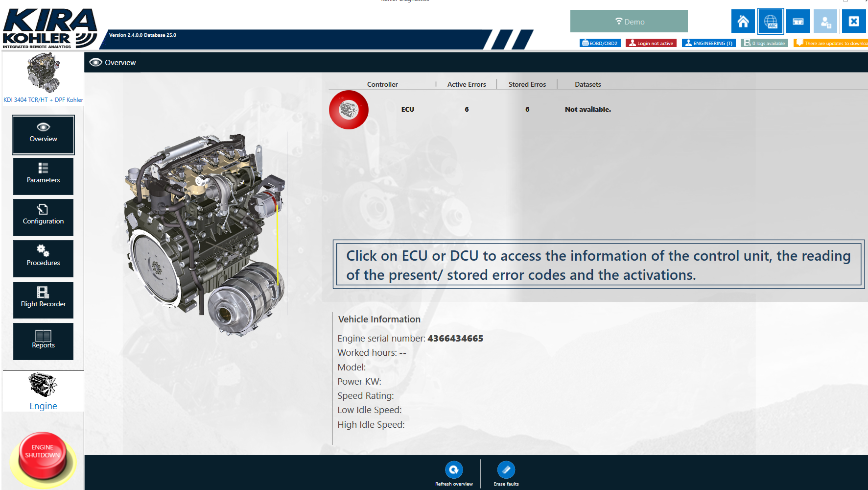Click the Refresh overview icon
The image size is (868, 490).
coord(454,470)
